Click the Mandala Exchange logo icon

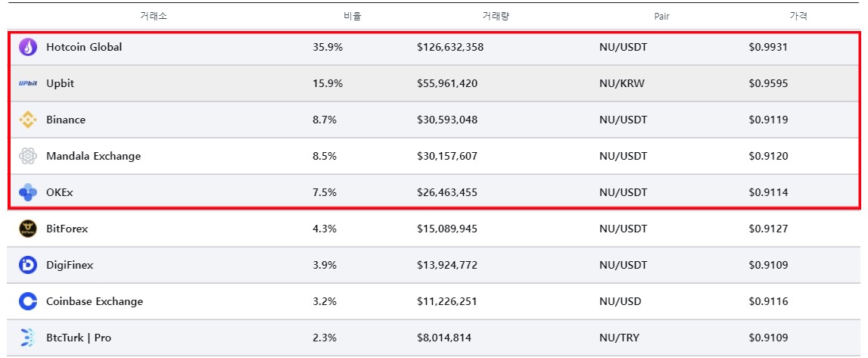[x=28, y=156]
